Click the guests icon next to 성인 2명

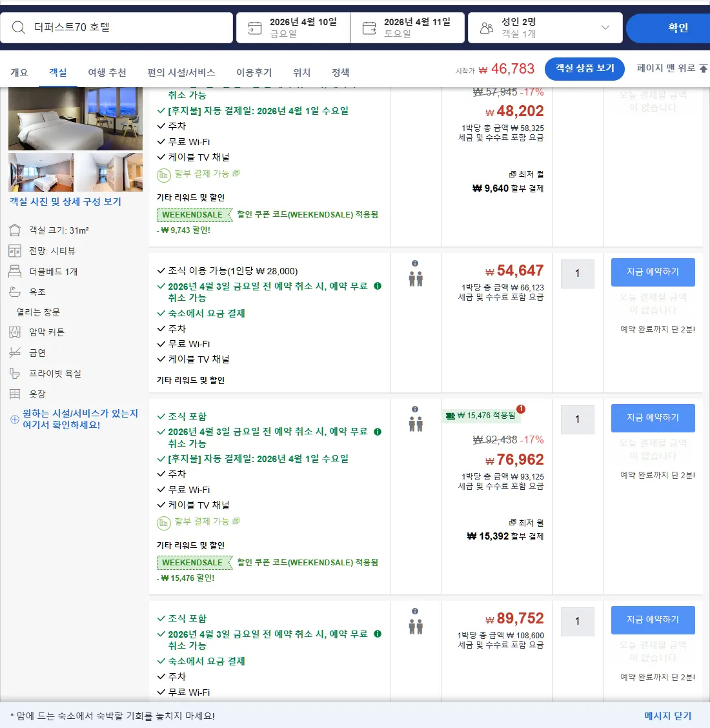pyautogui.click(x=486, y=28)
